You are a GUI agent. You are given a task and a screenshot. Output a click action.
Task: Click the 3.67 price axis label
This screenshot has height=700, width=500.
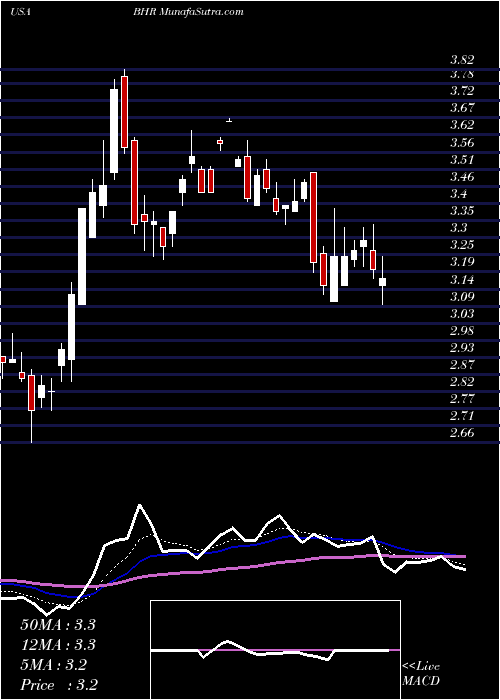pyautogui.click(x=462, y=108)
